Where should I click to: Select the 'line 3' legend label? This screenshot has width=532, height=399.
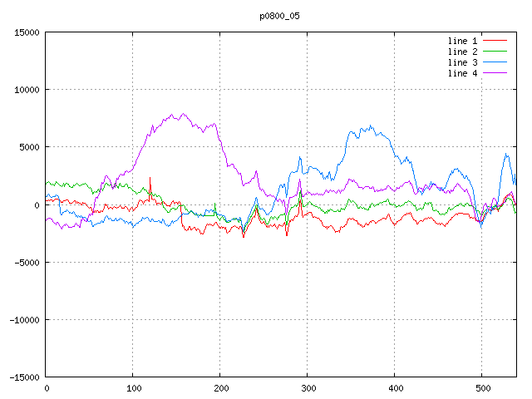(463, 62)
